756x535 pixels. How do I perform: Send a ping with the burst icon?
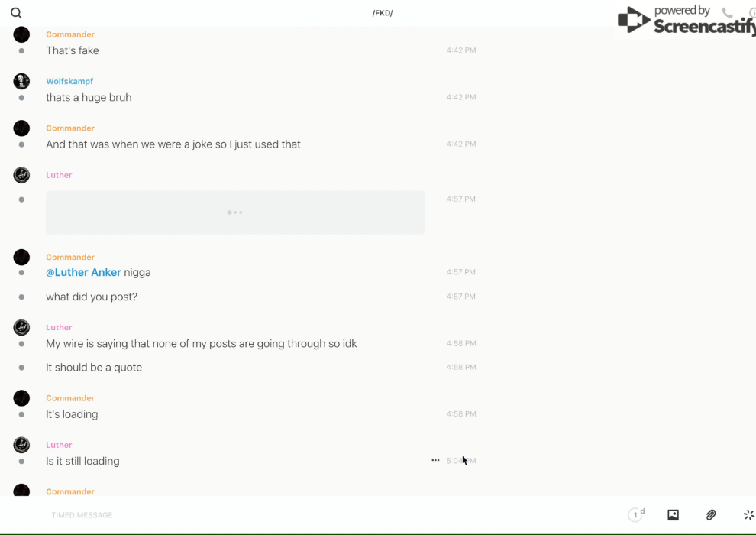(x=748, y=515)
